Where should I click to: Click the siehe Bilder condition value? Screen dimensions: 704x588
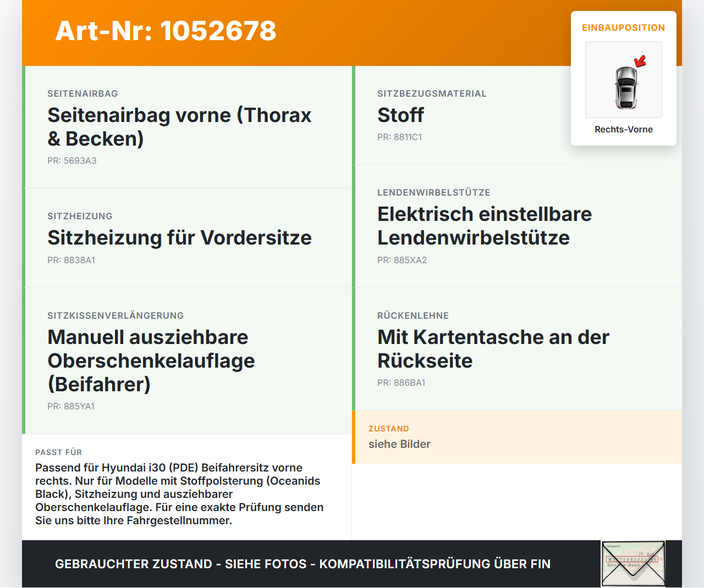pyautogui.click(x=399, y=444)
